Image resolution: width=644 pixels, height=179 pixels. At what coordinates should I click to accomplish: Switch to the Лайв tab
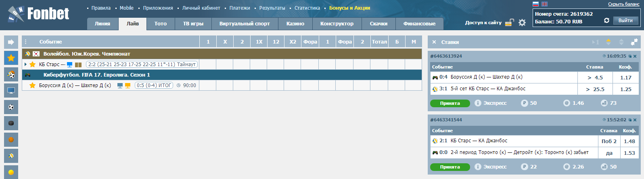(x=133, y=24)
